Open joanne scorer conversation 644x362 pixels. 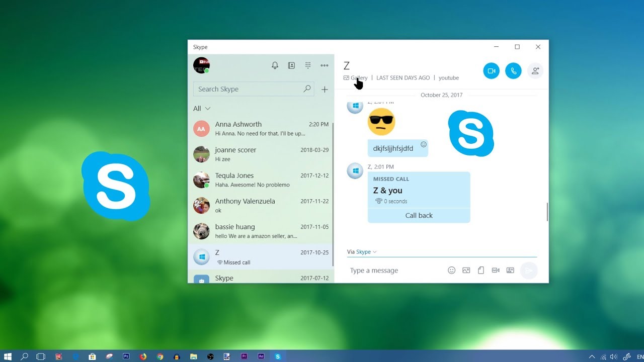[261, 154]
